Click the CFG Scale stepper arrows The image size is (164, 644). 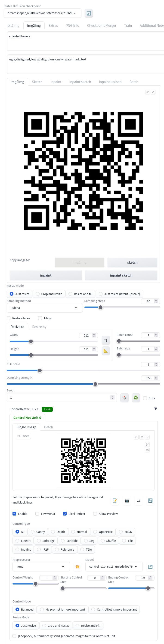point(156,364)
